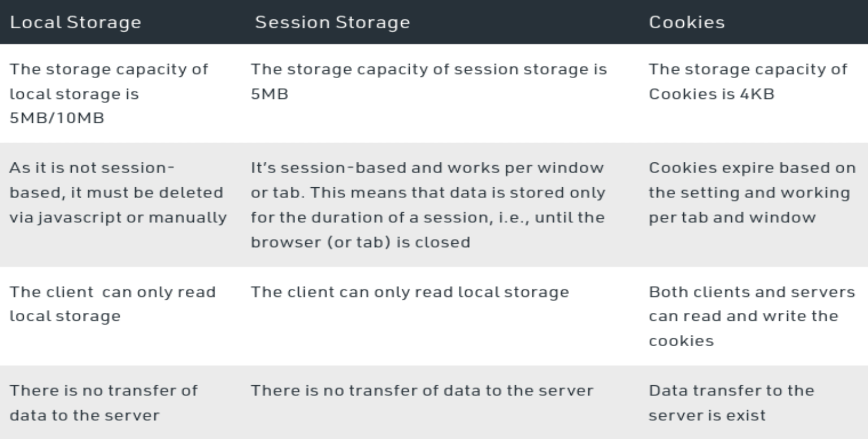This screenshot has height=439, width=868.
Task: Select the Cookies column header
Action: 687,23
